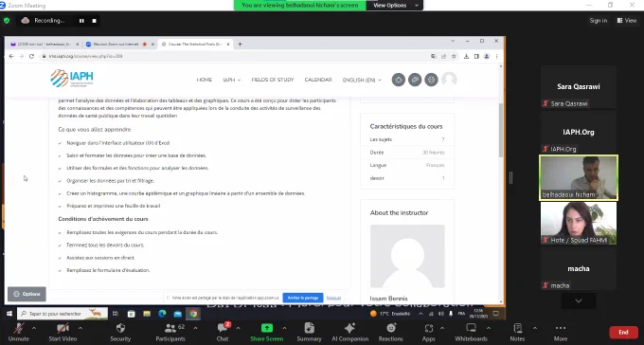Click the taskbar search box
The width and height of the screenshot is (644, 345).
pos(62,314)
